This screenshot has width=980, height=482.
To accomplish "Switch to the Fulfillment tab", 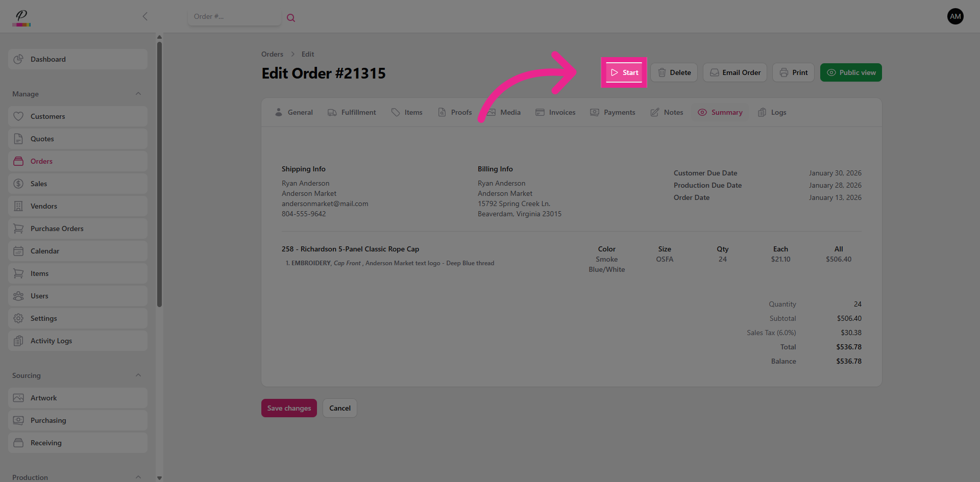I will [352, 112].
